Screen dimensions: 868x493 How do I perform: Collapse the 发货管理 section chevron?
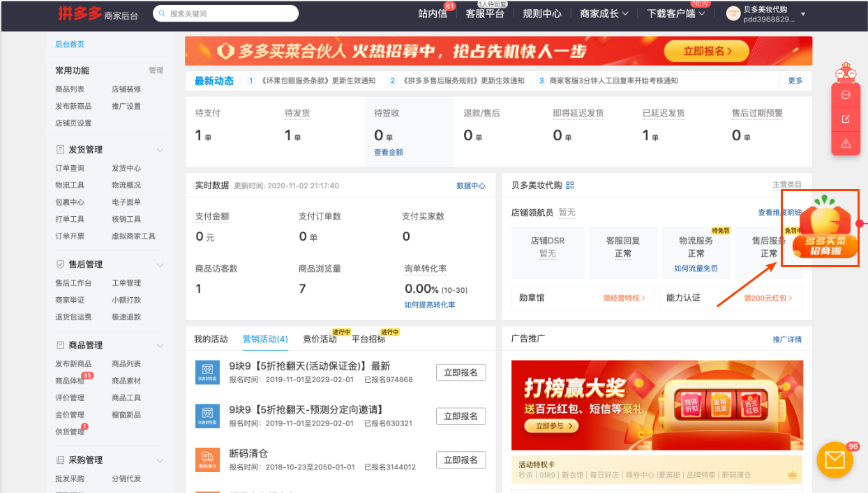pos(160,150)
